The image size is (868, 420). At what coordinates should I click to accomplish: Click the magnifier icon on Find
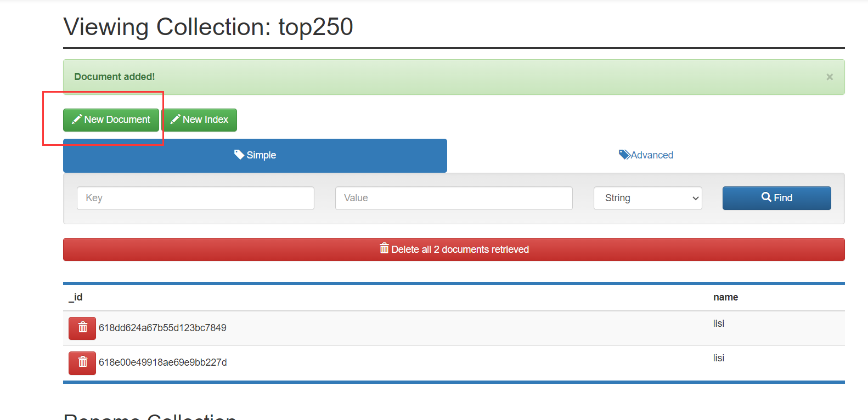(x=766, y=197)
